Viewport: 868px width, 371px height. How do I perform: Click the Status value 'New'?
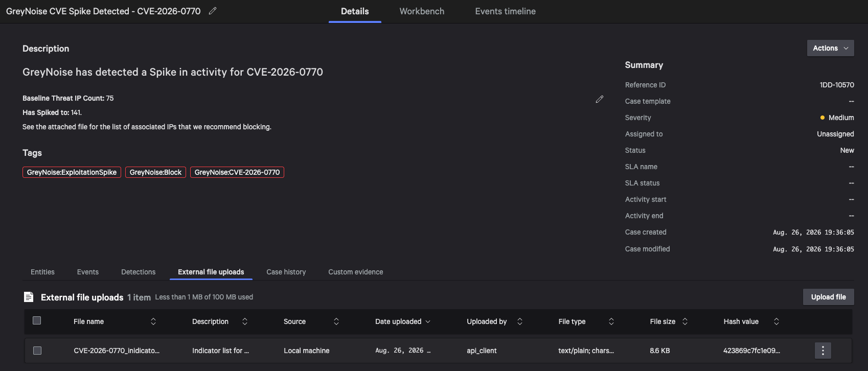tap(847, 150)
